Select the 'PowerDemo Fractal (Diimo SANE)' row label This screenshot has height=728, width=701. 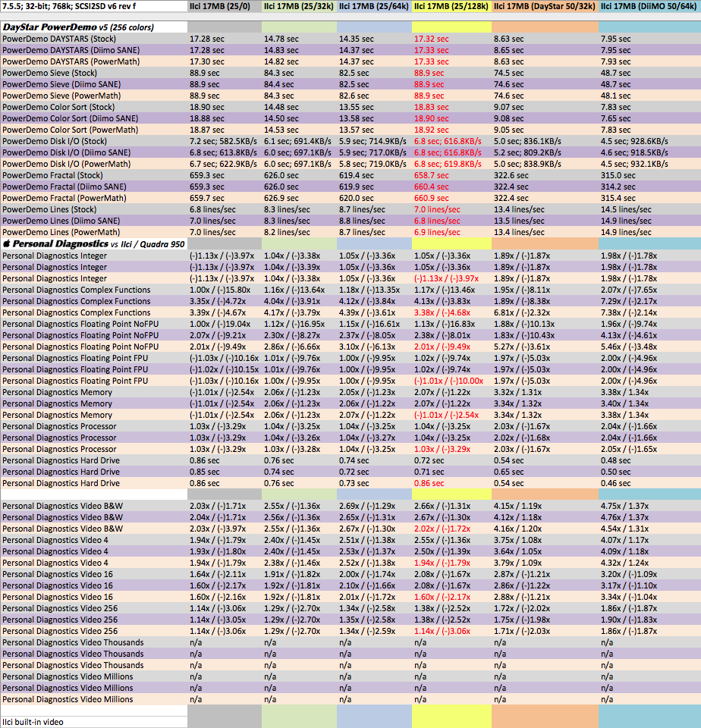(64, 187)
